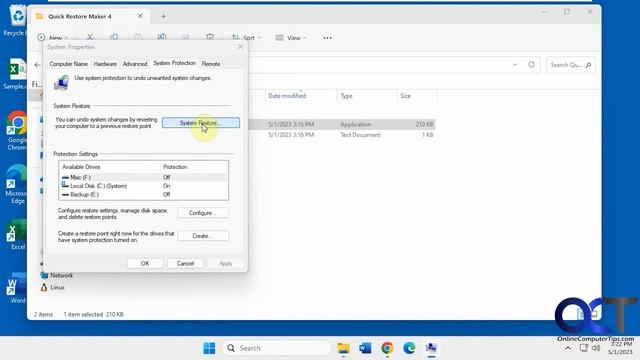Select the System Protection tab

coord(175,63)
